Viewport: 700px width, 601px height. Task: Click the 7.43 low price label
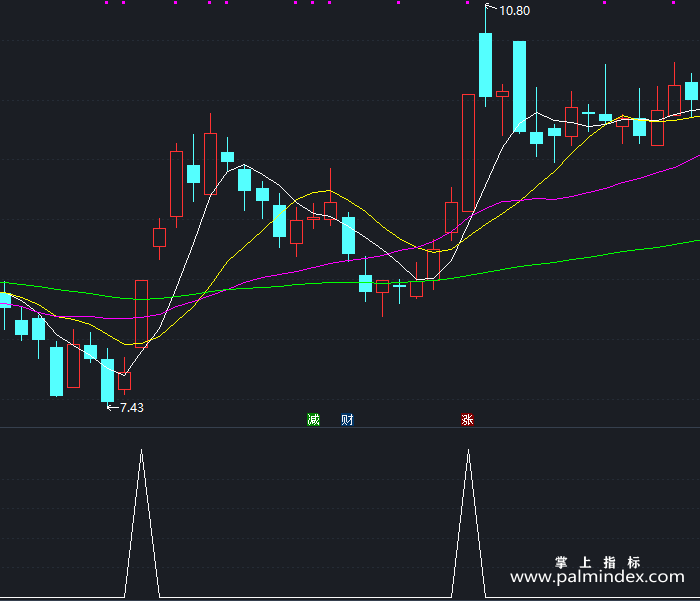point(132,408)
